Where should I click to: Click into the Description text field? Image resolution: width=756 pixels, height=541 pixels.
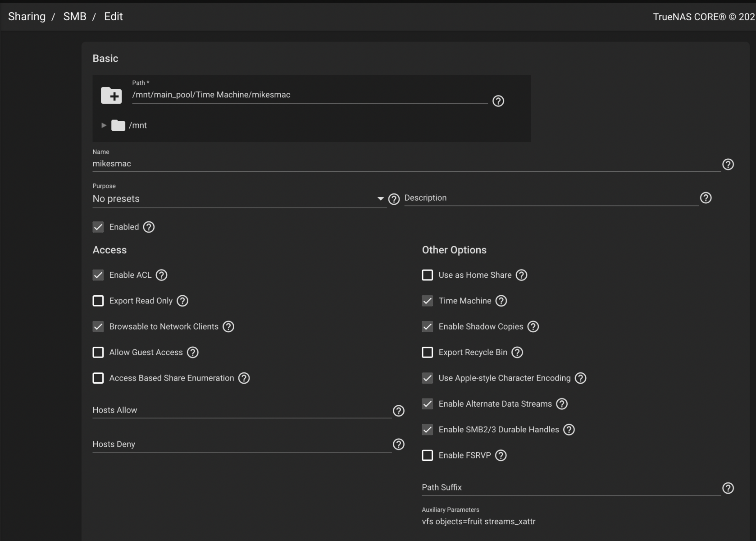(551, 198)
